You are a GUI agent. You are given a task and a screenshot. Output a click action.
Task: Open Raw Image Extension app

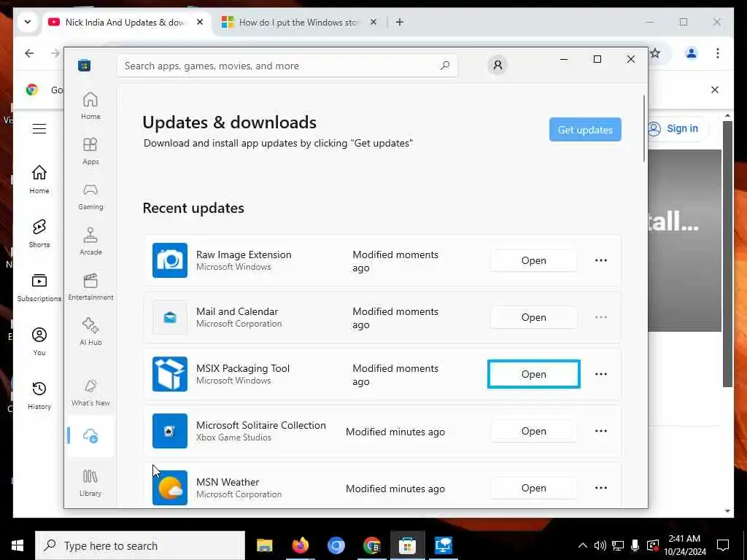click(533, 260)
